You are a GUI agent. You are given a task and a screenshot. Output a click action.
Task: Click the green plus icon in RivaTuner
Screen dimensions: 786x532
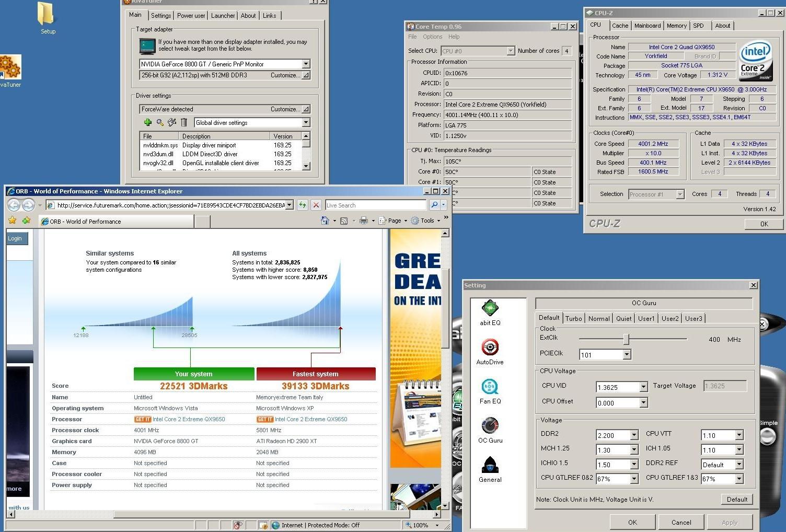[x=148, y=122]
